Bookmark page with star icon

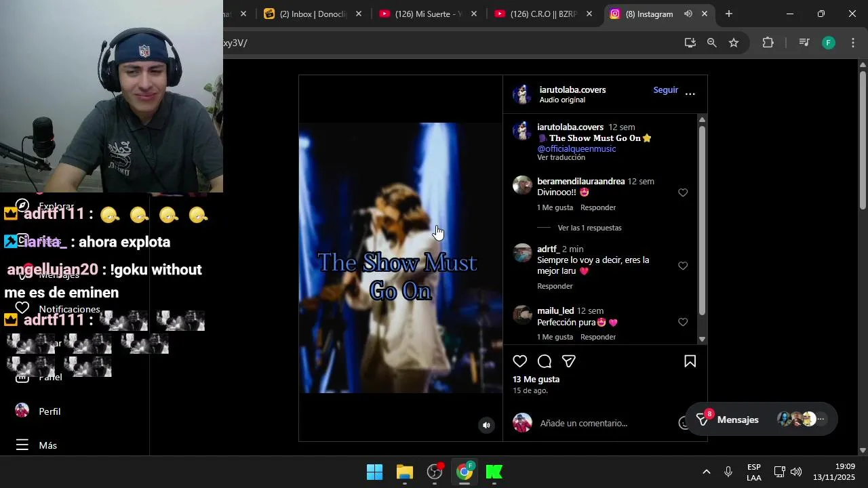pos(734,43)
